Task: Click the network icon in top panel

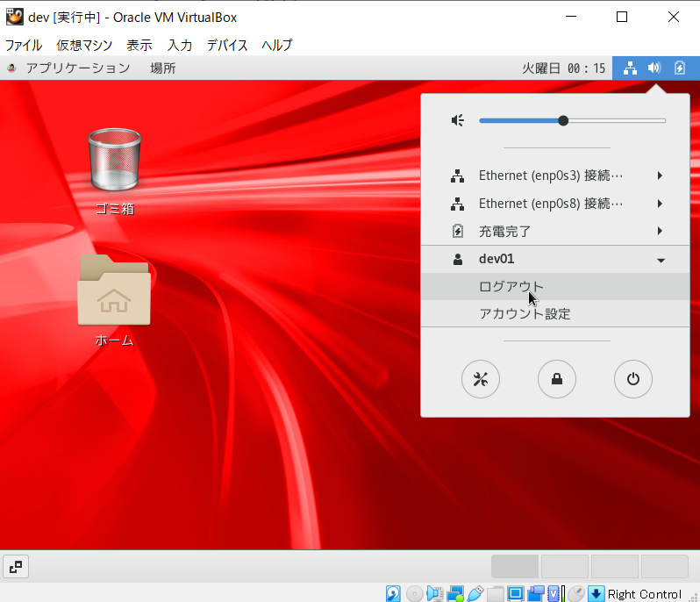Action: [x=630, y=68]
